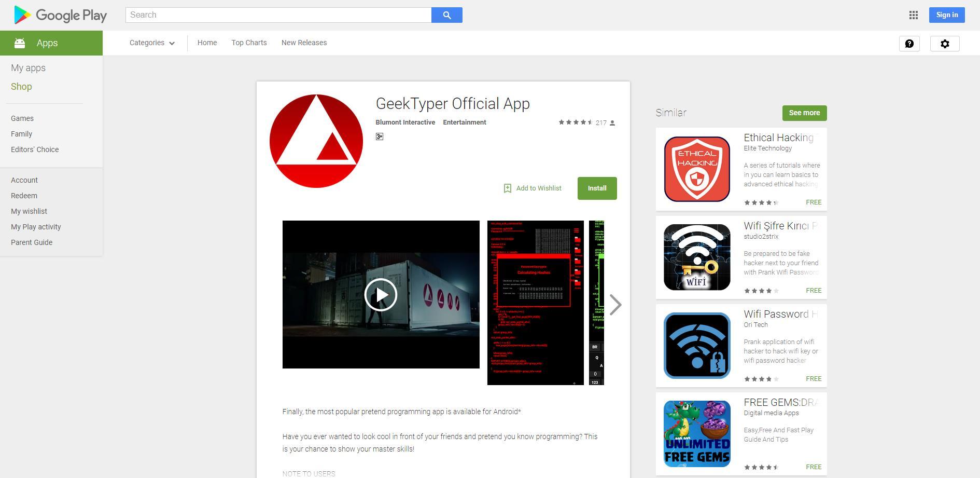Open the New Releases tab
980x478 pixels.
point(304,43)
